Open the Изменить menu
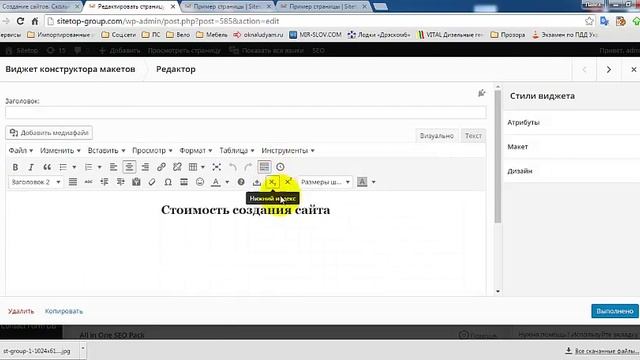This screenshot has width=640, height=360. pos(60,151)
